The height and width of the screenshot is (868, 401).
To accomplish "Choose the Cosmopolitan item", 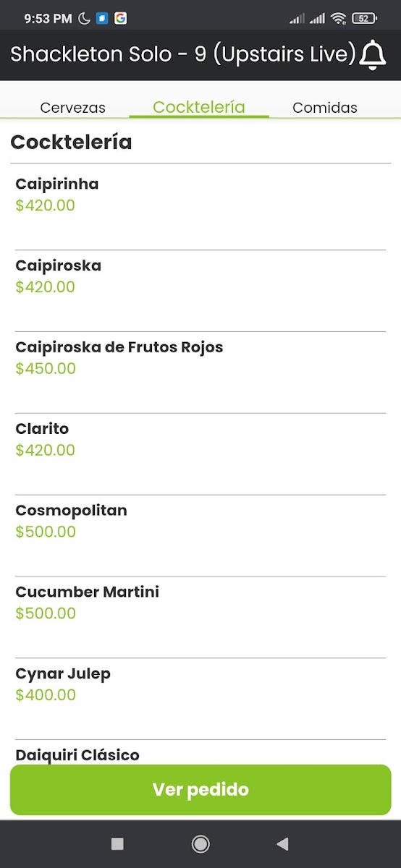I will click(x=200, y=536).
